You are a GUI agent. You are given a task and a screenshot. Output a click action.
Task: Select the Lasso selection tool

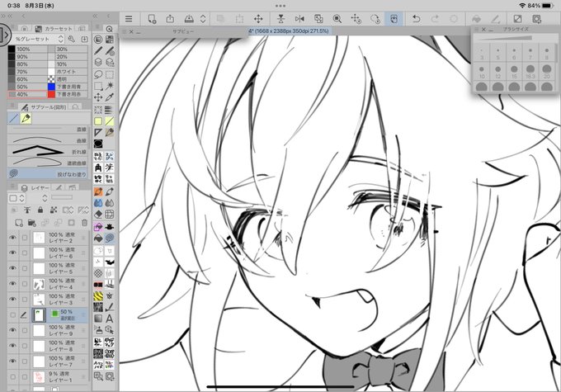tap(98, 74)
